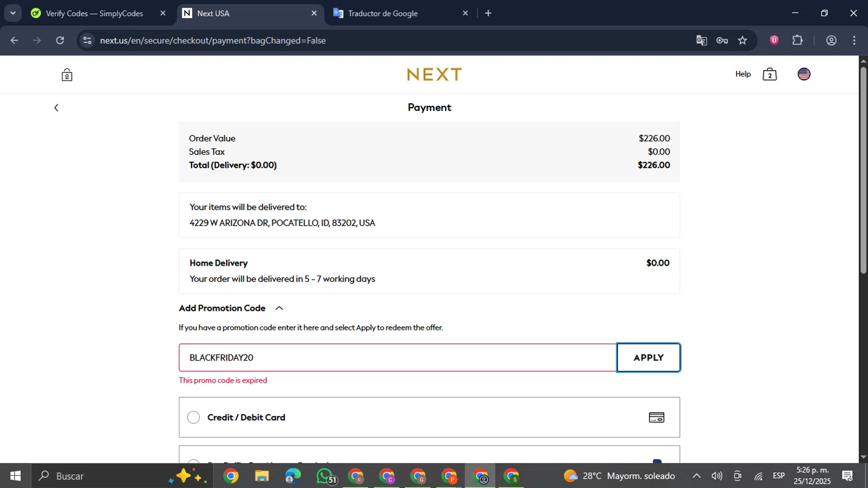Click the first Google Chrome taskbar icon
Viewport: 868px width, 488px height.
tap(231, 476)
